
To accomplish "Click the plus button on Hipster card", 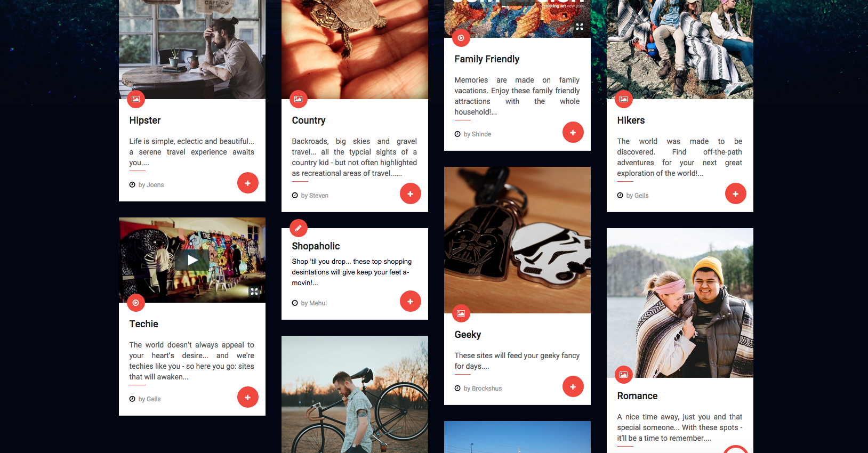I will tap(247, 183).
